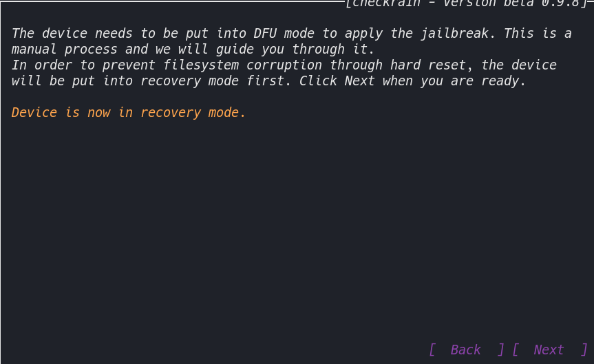Viewport: 594px width, 364px height.
Task: Go back with the Back button
Action: click(466, 350)
